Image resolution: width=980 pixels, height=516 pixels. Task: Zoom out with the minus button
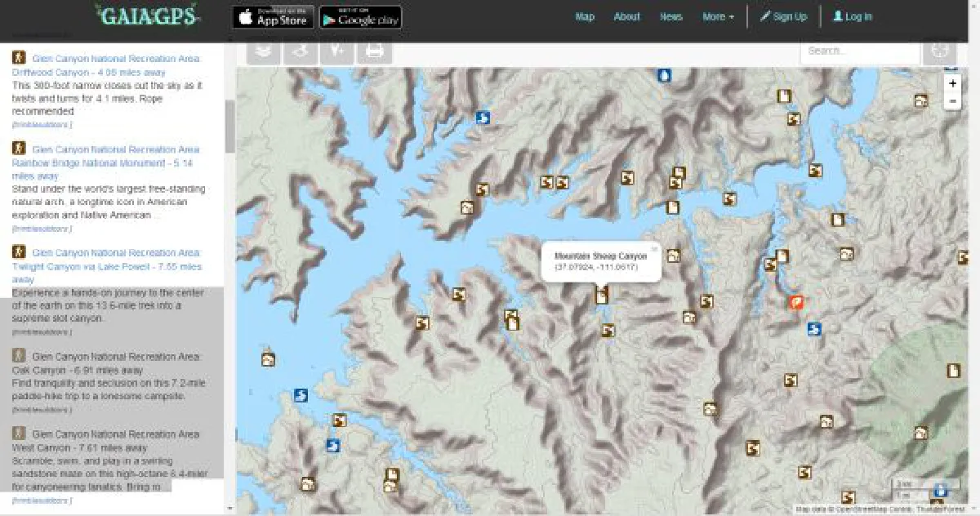tap(953, 101)
